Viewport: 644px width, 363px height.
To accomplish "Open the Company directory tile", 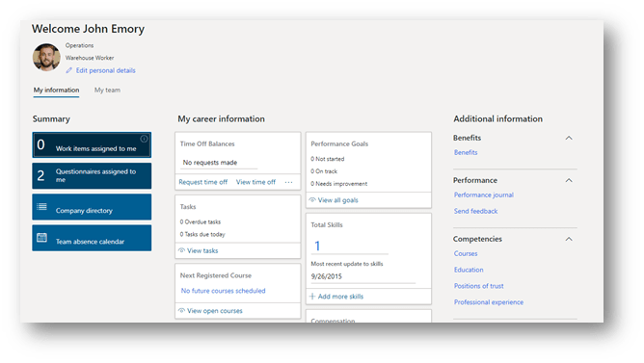I will [92, 207].
